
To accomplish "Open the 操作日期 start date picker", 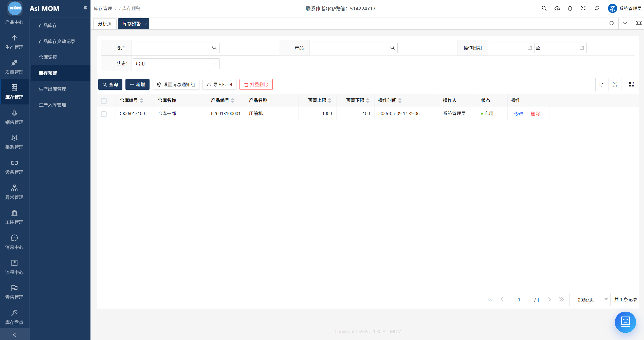I will tap(511, 48).
